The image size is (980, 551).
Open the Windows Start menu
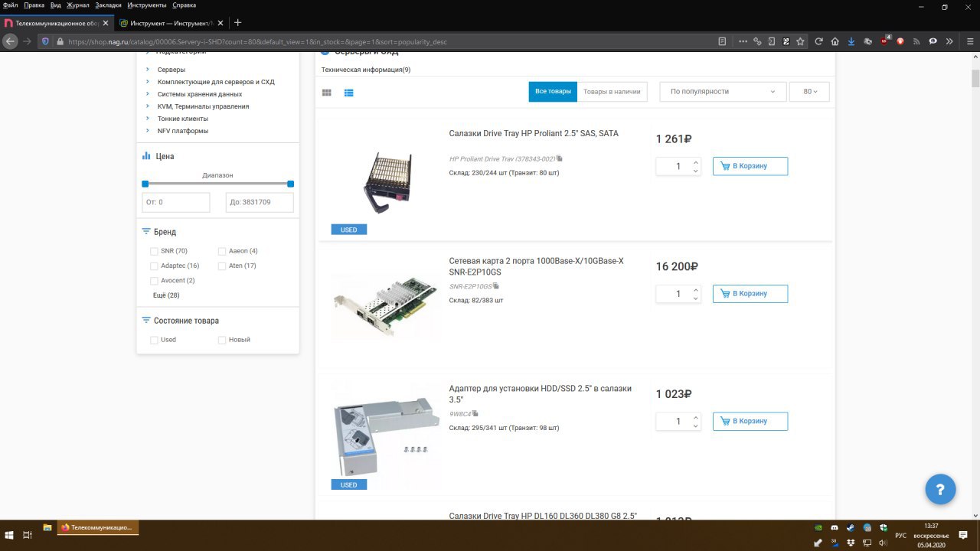coord(9,535)
